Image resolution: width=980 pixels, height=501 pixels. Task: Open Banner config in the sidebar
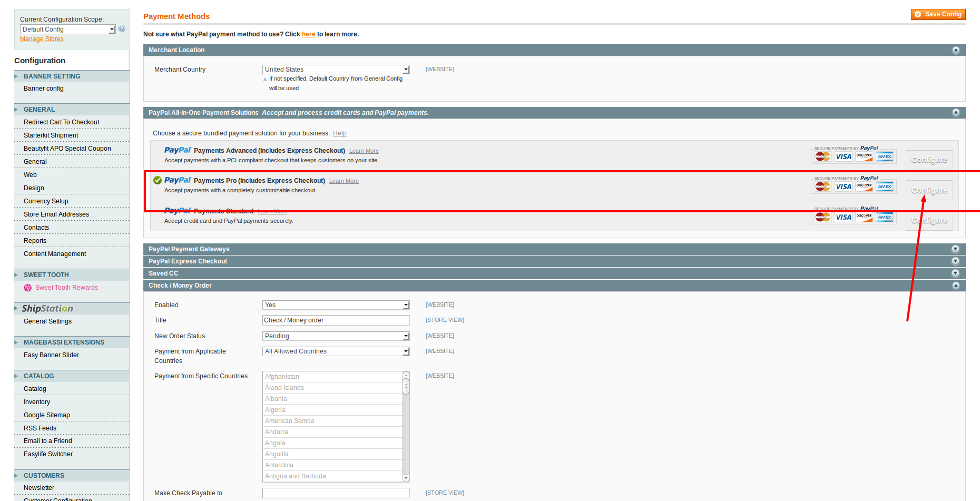tap(44, 89)
